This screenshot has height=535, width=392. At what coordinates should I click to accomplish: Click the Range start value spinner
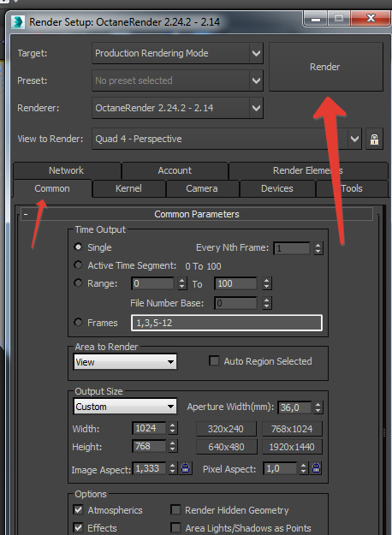pyautogui.click(x=182, y=283)
